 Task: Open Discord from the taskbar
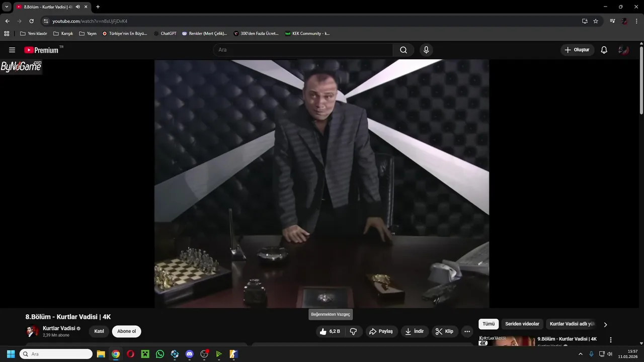tap(189, 354)
